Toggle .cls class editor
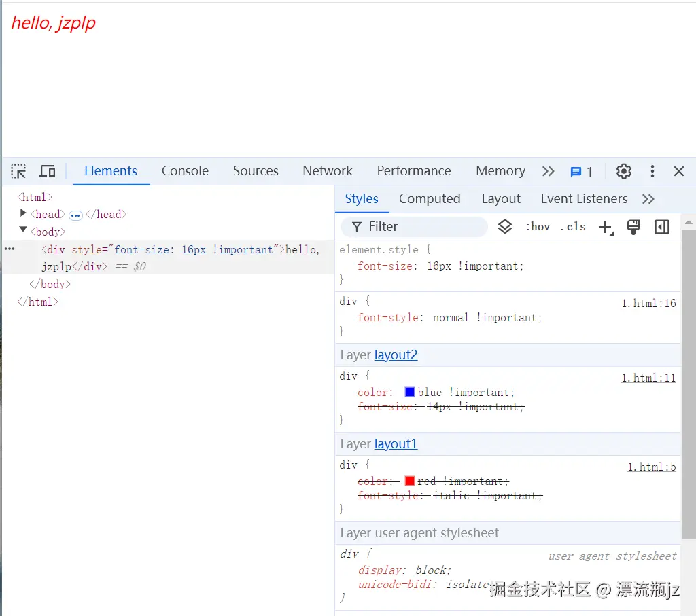This screenshot has height=616, width=696. pos(573,226)
